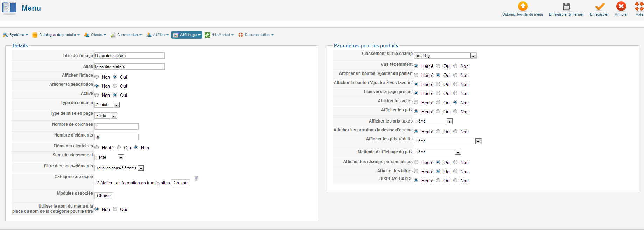644x231 pixels.
Task: Click the Options Joomla du menu icon
Action: (x=523, y=6)
